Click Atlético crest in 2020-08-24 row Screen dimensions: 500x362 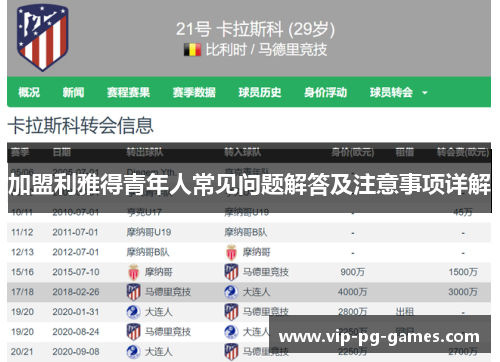(x=133, y=332)
